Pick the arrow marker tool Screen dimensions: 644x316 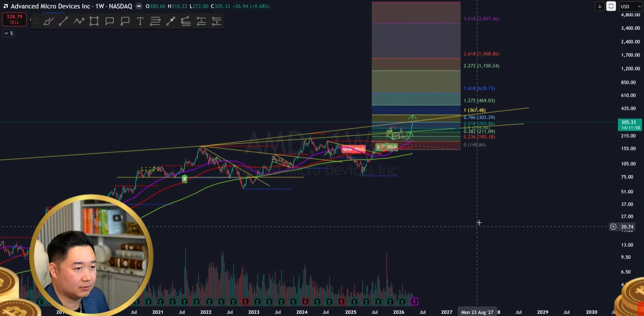170,21
